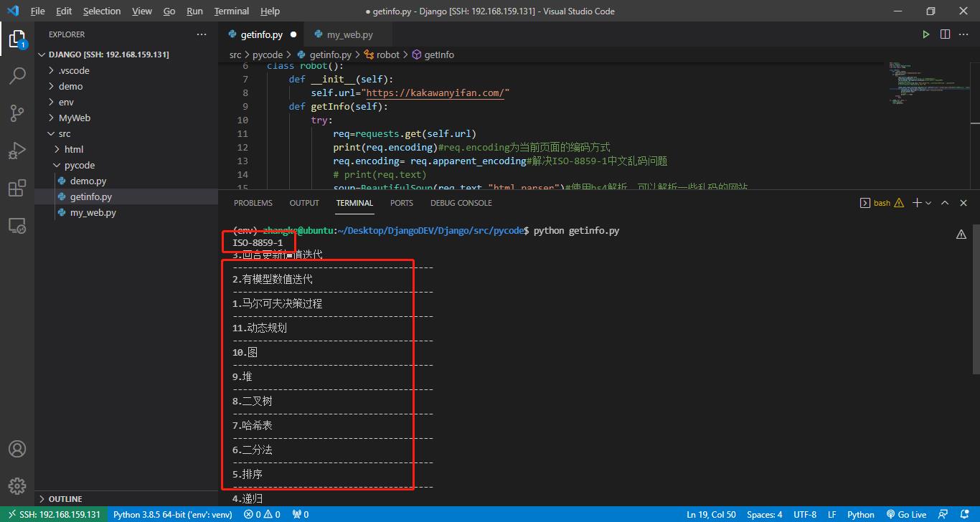980x522 pixels.
Task: Collapse the src folder
Action: click(x=126, y=133)
